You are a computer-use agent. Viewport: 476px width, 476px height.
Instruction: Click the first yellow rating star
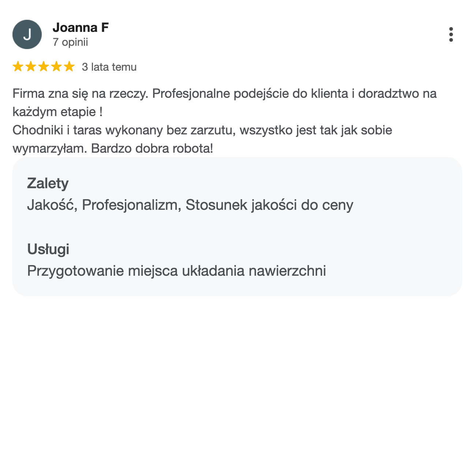[18, 67]
